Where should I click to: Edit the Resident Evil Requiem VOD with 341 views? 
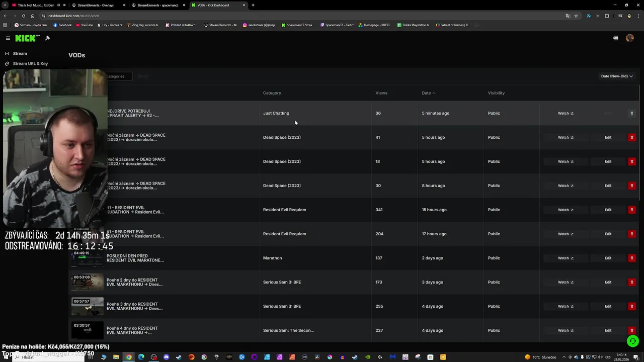[x=608, y=210]
